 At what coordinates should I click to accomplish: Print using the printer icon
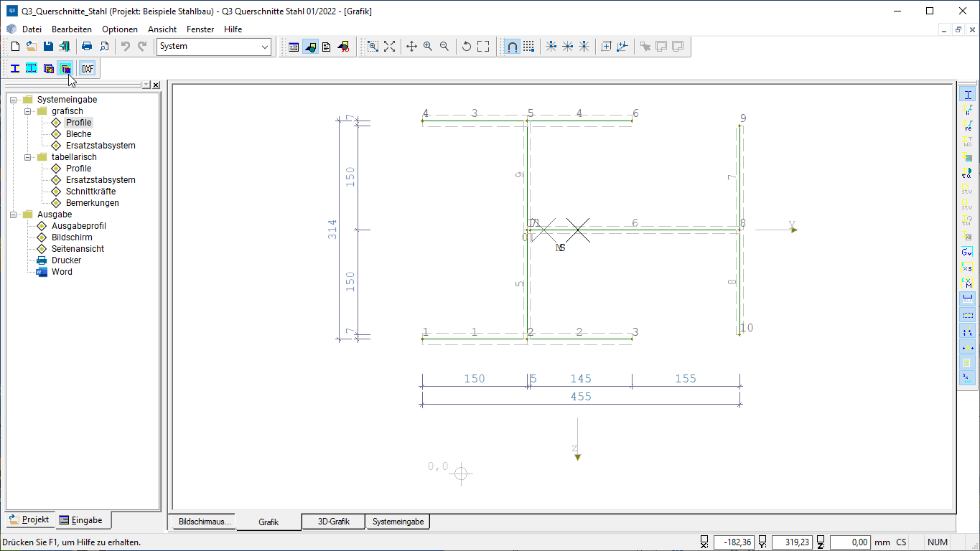(x=87, y=46)
